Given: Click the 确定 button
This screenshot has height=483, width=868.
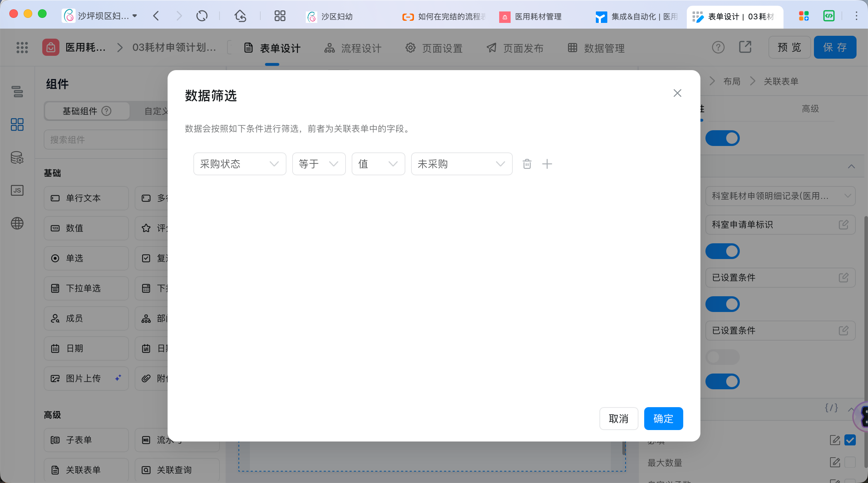Looking at the screenshot, I should pos(663,419).
